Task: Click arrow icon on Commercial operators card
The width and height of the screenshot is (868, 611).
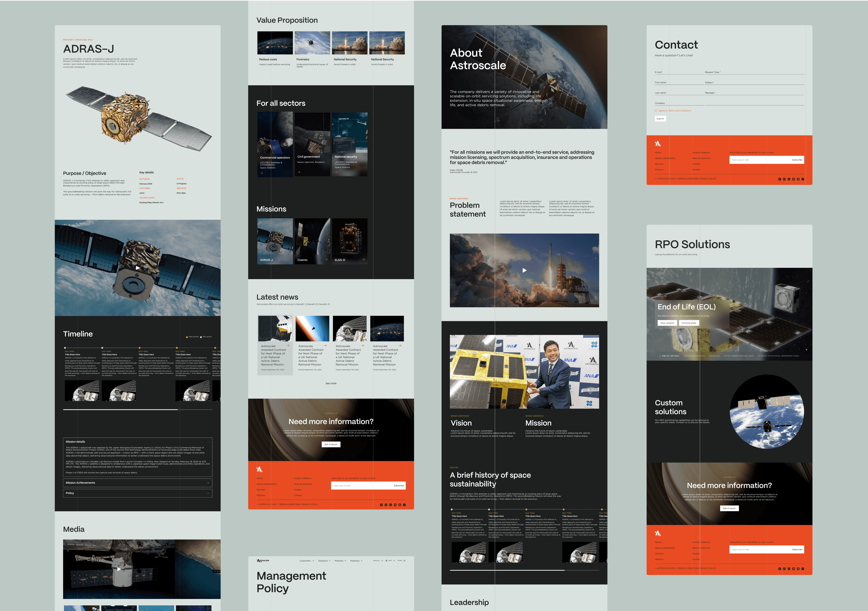Action: 261,173
